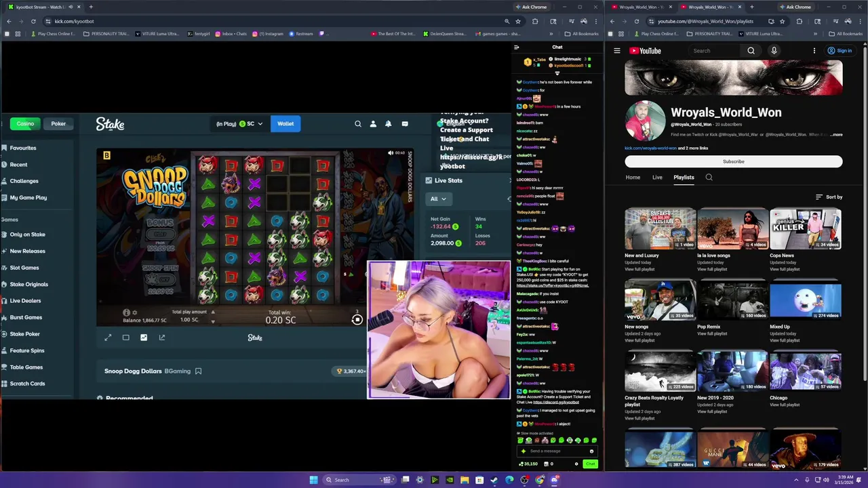
Task: Open the Live Stats All dropdown
Action: pyautogui.click(x=438, y=199)
